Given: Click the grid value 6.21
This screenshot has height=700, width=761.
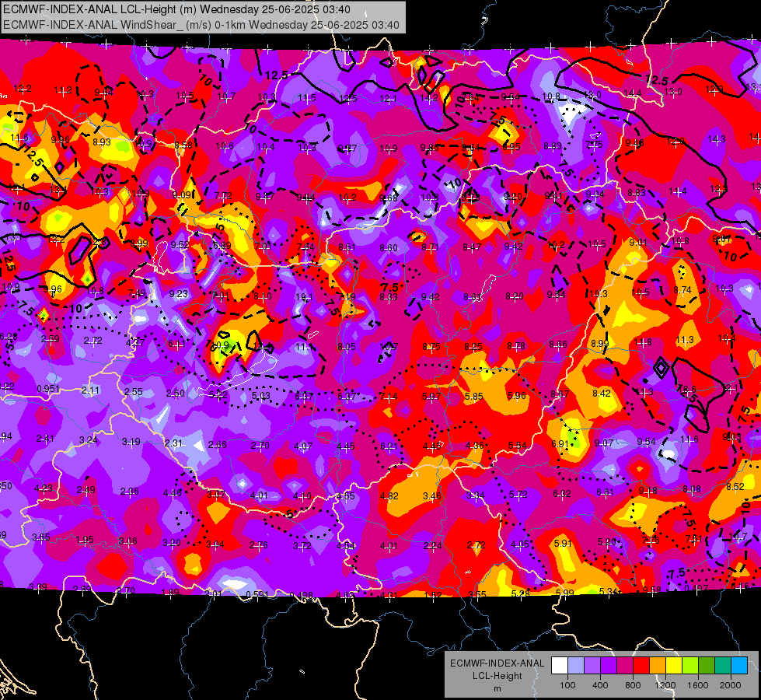Looking at the screenshot, I should [389, 446].
